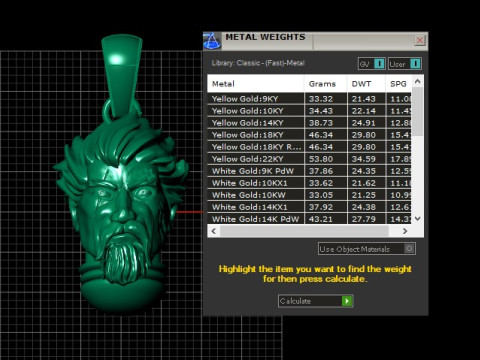This screenshot has height=360, width=480.
Task: Click the 33.32 grams value
Action: pyautogui.click(x=321, y=99)
